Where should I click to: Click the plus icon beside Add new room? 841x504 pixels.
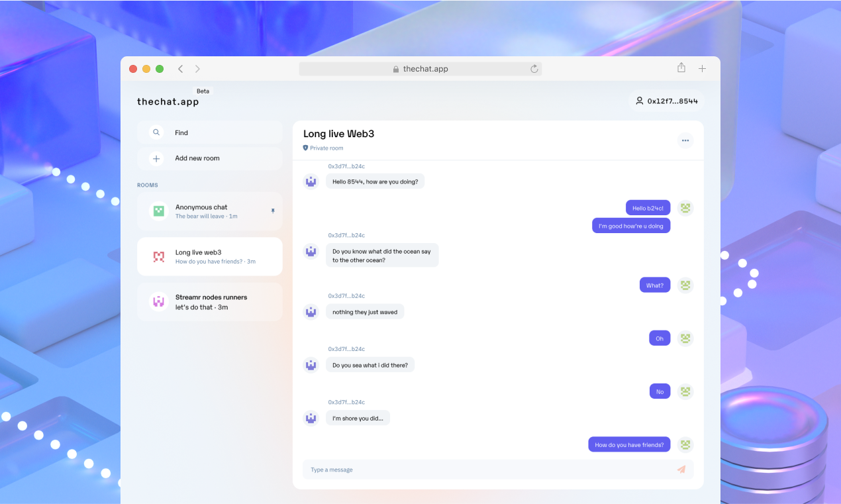click(156, 158)
